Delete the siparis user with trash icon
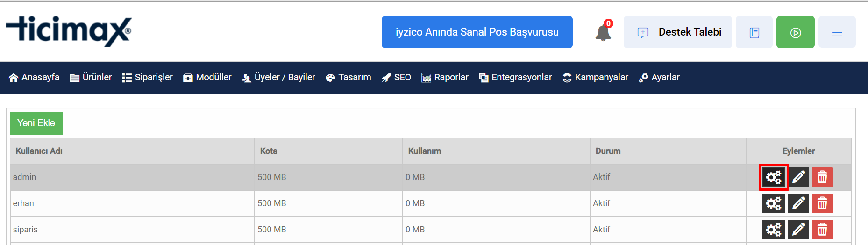 [822, 230]
